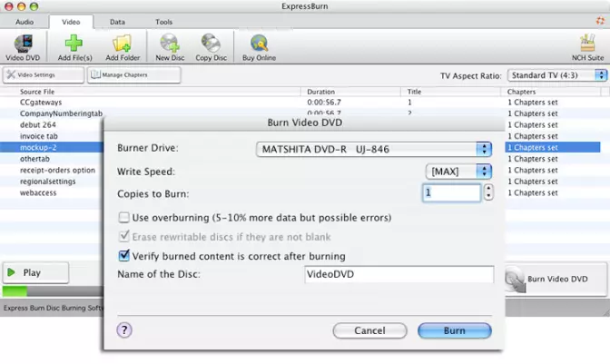Click the Burn button
This screenshot has width=610, height=364.
[455, 330]
